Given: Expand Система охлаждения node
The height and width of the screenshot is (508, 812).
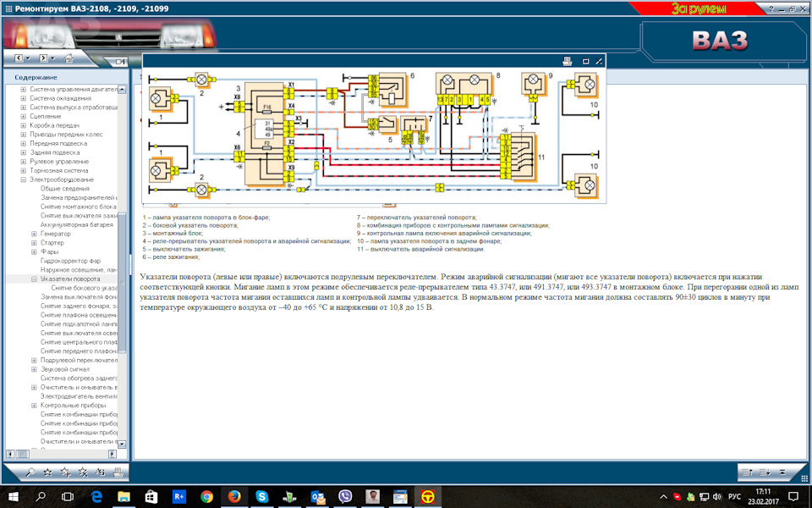Looking at the screenshot, I should pos(24,98).
